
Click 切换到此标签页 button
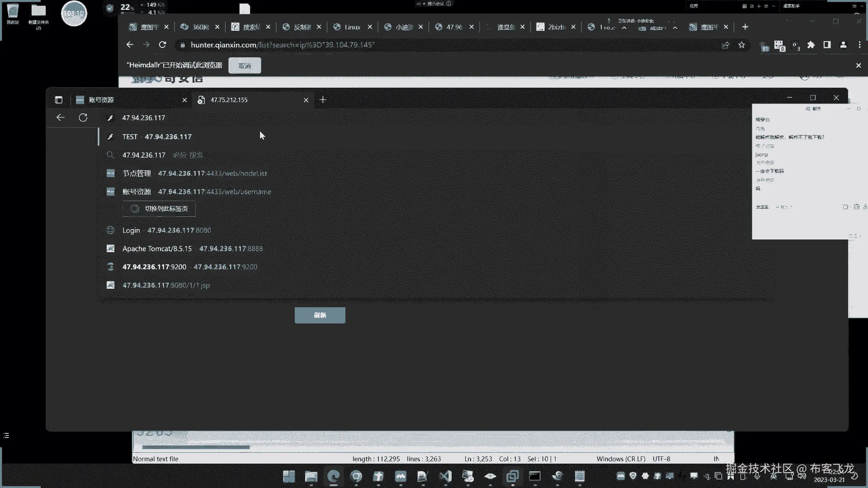tap(159, 208)
